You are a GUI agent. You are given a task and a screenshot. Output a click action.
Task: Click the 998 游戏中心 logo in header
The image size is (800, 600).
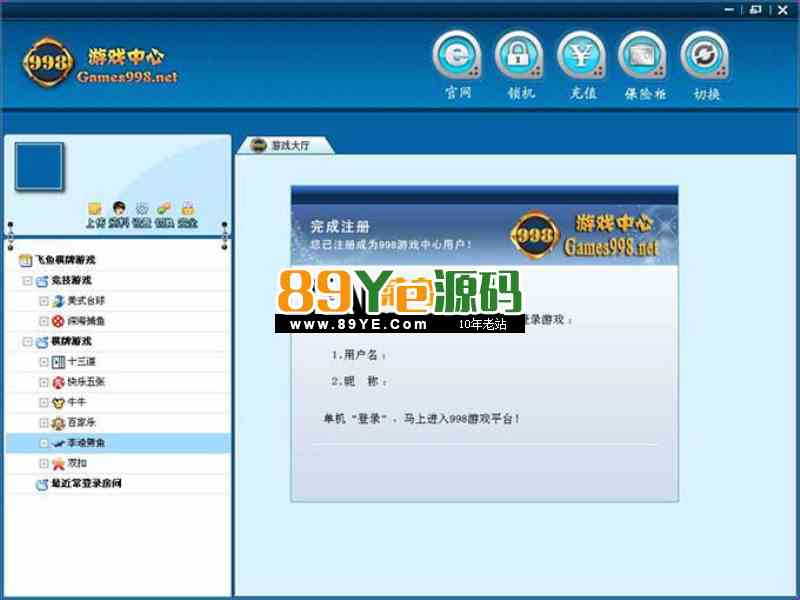[x=100, y=63]
